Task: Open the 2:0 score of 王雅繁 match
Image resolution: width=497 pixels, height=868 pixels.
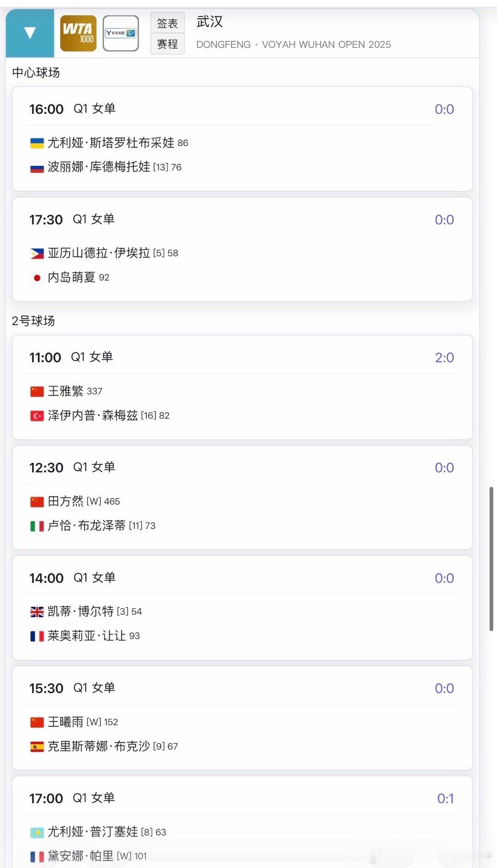Action: 444,357
